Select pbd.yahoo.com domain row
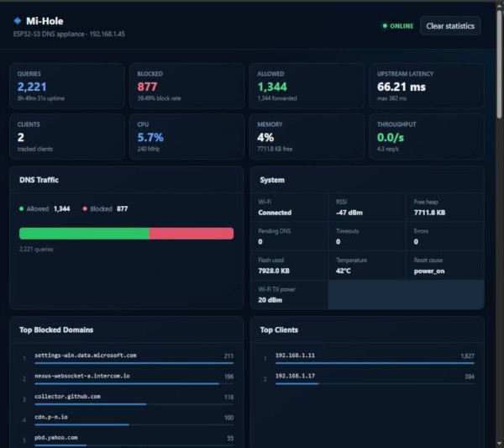The height and width of the screenshot is (448, 504). 128,440
